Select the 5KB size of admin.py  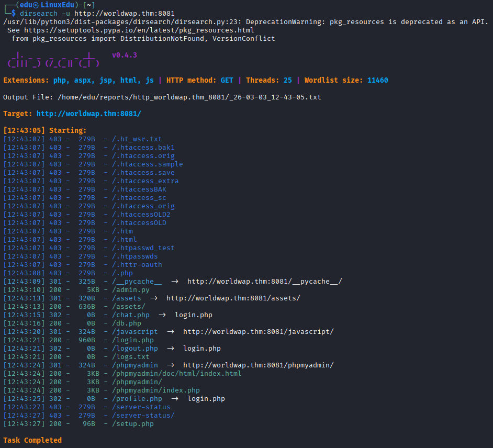(x=93, y=290)
